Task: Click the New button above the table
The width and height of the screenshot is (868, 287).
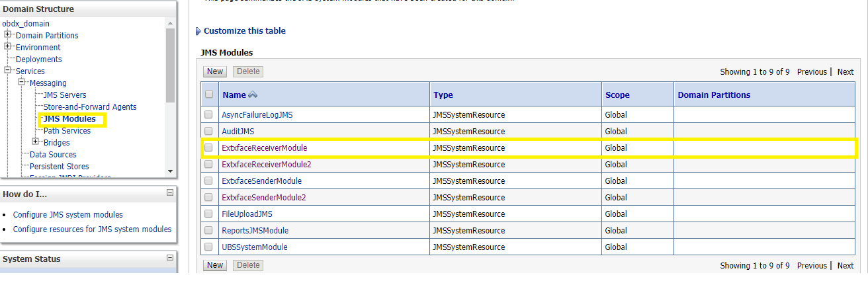Action: click(x=215, y=71)
